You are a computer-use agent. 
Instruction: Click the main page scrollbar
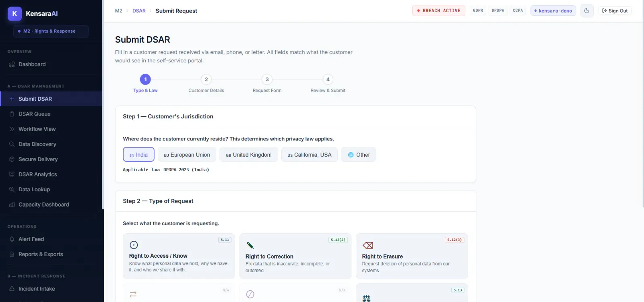pyautogui.click(x=643, y=103)
